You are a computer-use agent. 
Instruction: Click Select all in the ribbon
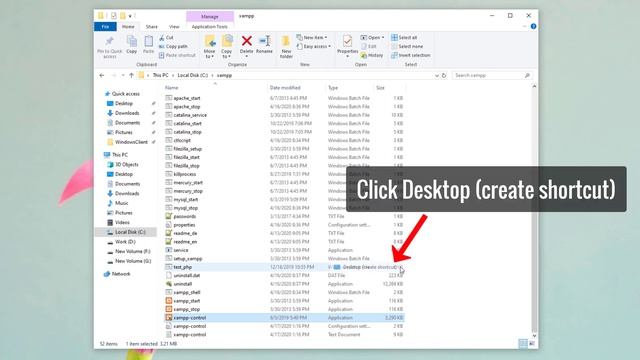tap(404, 38)
